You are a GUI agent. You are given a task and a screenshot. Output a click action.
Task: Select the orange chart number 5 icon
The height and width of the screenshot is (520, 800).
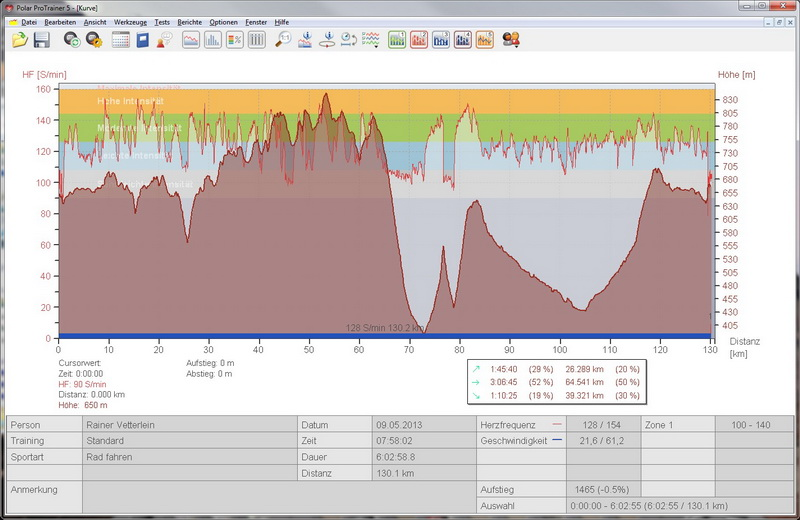coord(484,40)
